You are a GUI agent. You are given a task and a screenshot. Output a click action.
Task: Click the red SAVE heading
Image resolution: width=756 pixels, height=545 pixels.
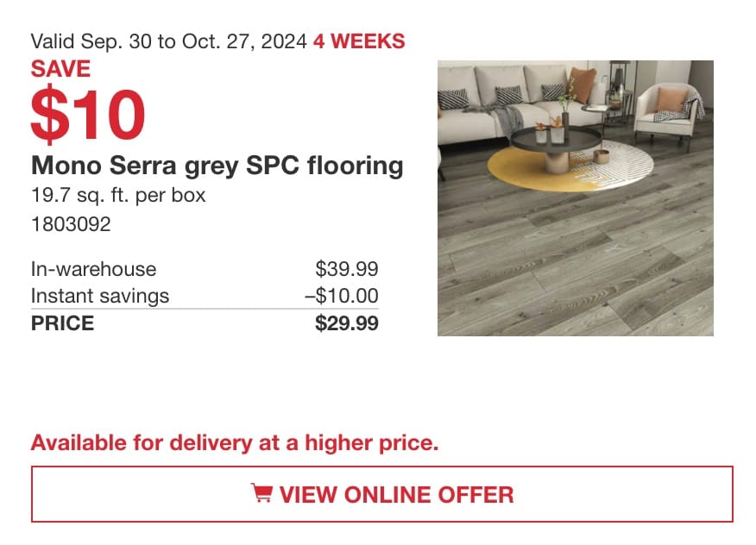60,68
